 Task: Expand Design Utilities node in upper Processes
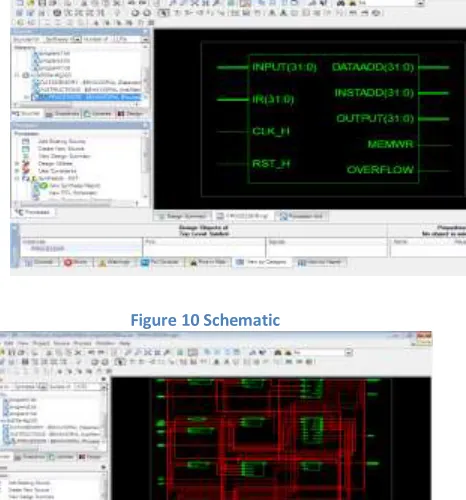(17, 163)
